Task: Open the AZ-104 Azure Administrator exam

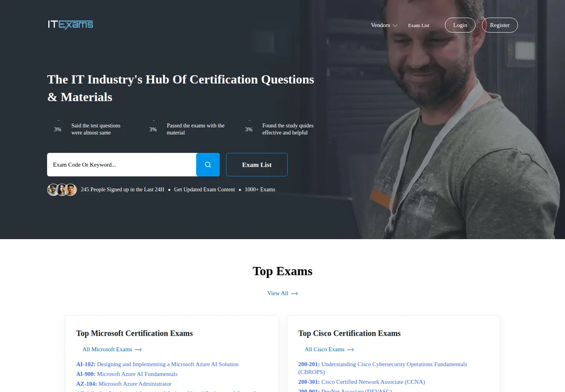Action: tap(124, 384)
